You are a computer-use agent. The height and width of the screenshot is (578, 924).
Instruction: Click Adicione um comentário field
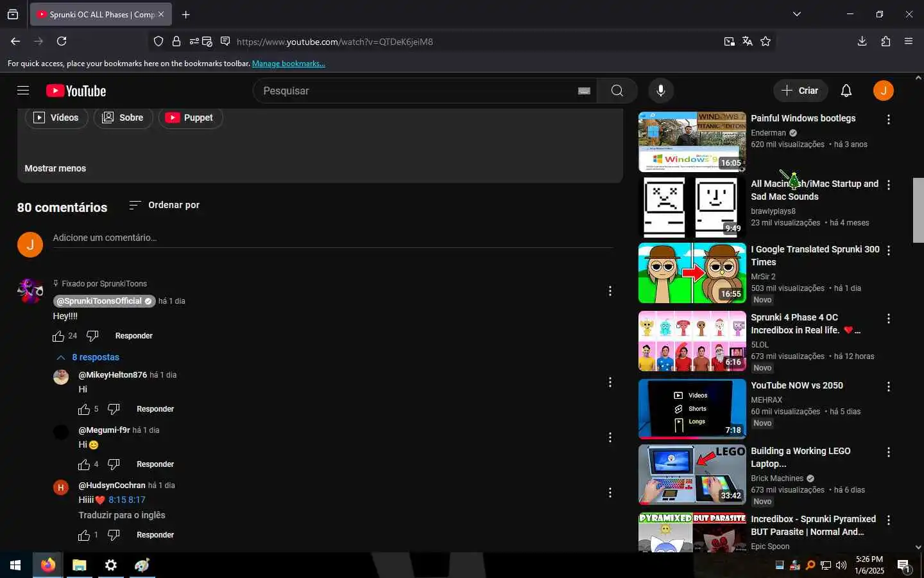click(332, 238)
